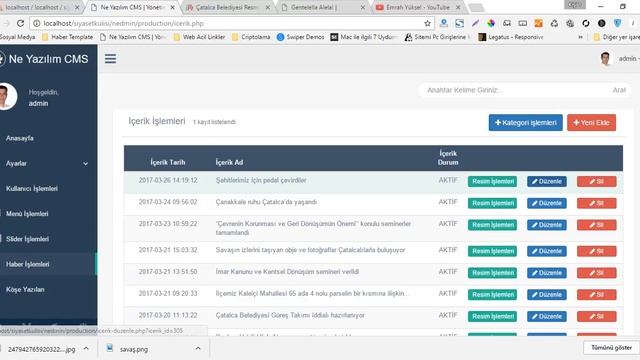Open options arrow for the jpg download
The image size is (640, 360).
(86, 349)
